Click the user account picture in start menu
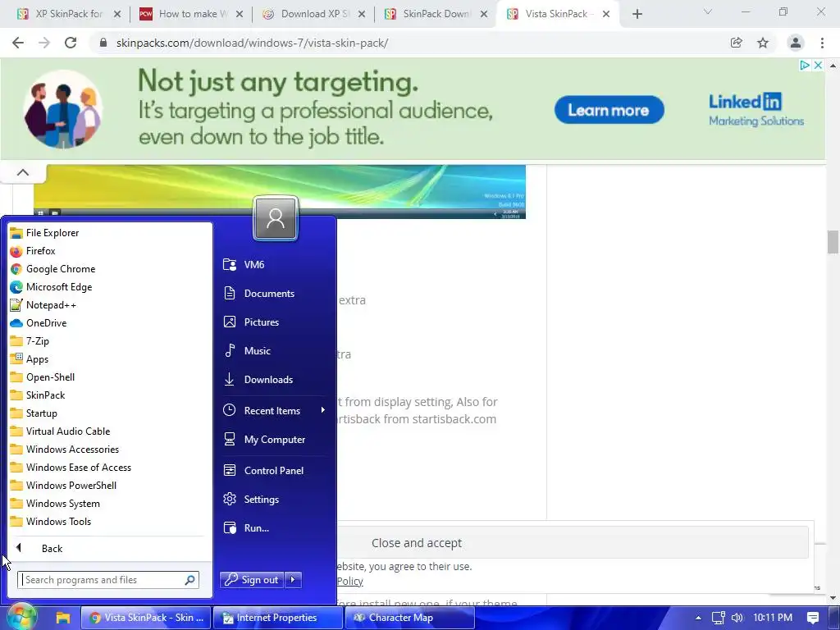Image resolution: width=840 pixels, height=630 pixels. [x=276, y=218]
